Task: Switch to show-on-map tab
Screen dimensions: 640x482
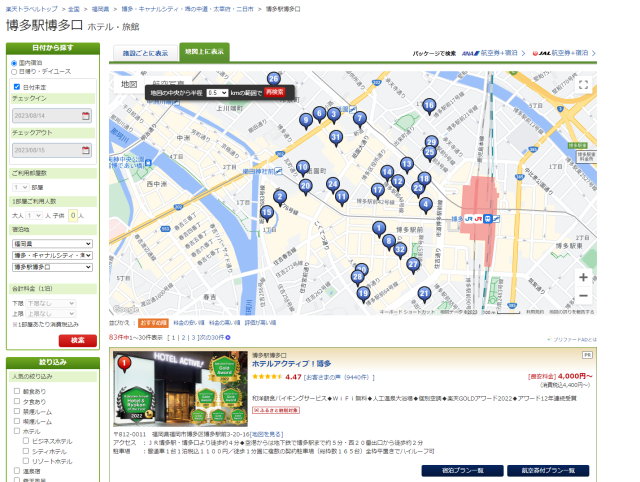Action: tap(204, 52)
